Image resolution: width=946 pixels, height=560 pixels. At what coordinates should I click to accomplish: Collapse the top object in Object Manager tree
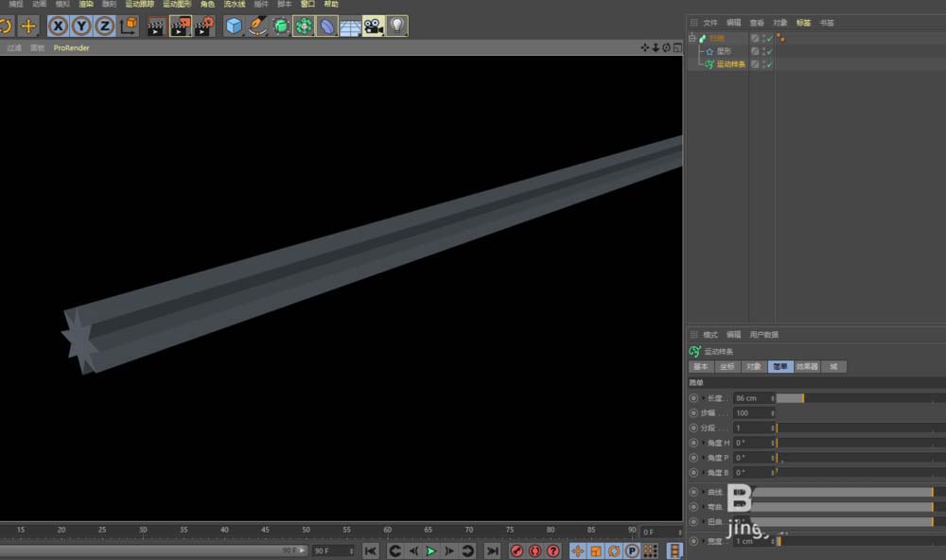point(692,38)
